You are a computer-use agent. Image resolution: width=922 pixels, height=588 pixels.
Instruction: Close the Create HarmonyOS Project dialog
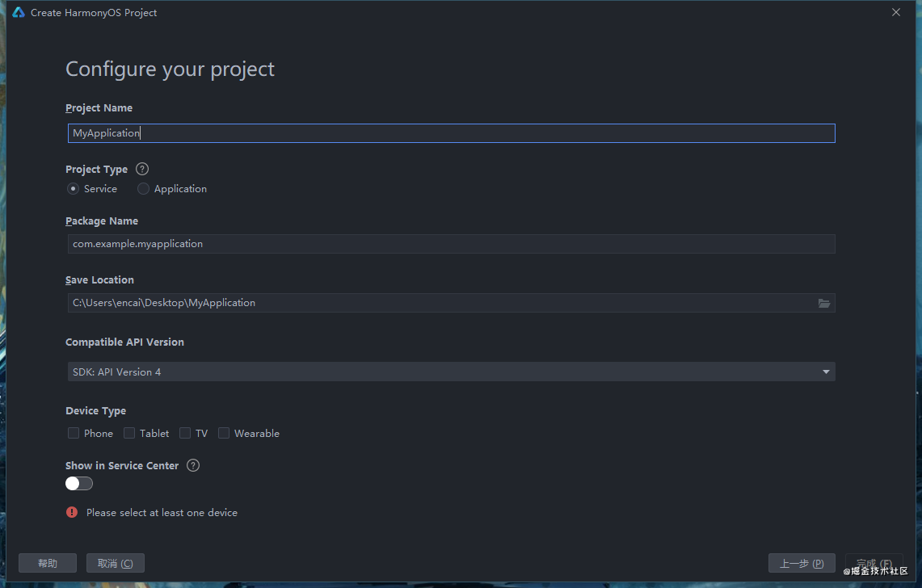coord(895,12)
